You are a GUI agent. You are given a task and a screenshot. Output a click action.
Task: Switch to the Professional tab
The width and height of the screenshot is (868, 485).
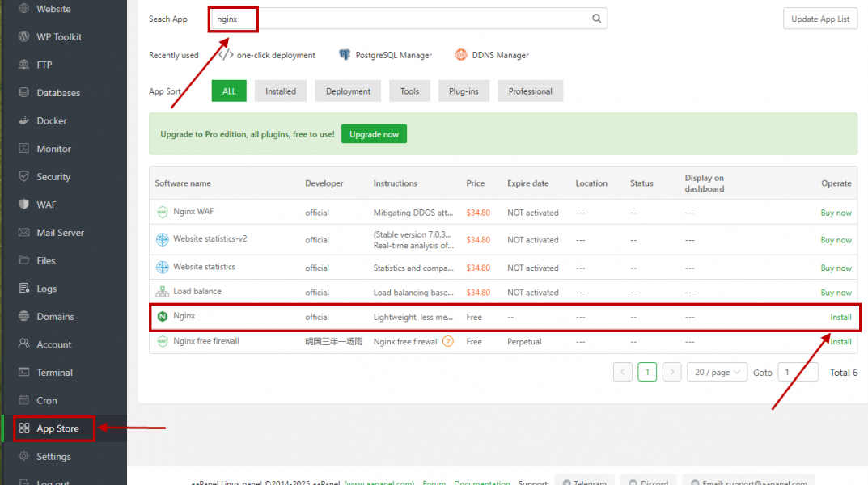[x=531, y=91]
